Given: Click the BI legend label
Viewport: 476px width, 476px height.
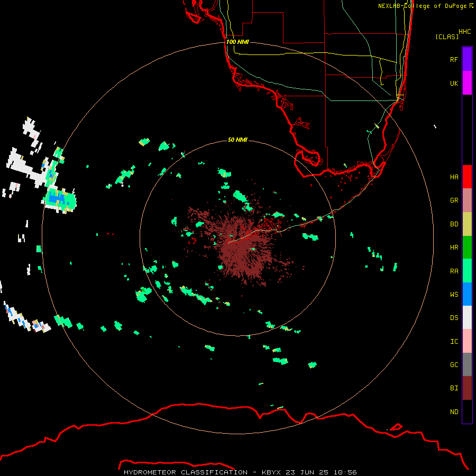Looking at the screenshot, I should pos(454,388).
